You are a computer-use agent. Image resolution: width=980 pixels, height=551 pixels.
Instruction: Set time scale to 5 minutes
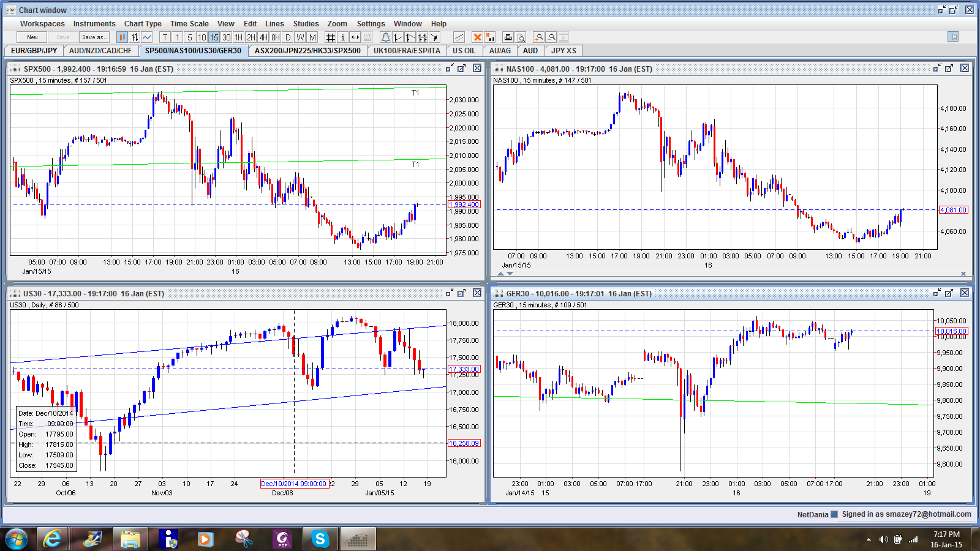click(x=190, y=37)
